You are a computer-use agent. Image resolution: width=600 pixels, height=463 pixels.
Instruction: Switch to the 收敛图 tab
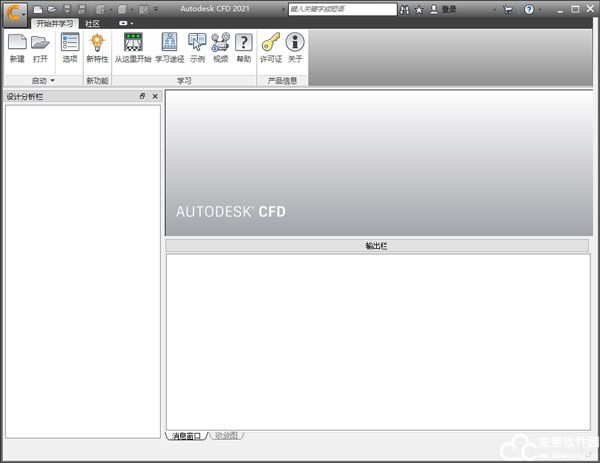point(226,436)
